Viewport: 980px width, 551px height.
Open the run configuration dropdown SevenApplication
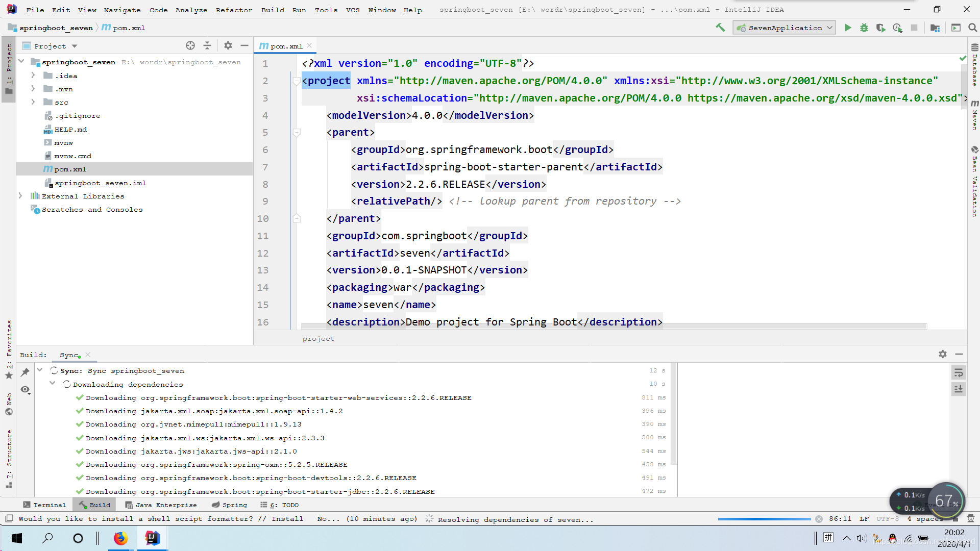tap(785, 28)
